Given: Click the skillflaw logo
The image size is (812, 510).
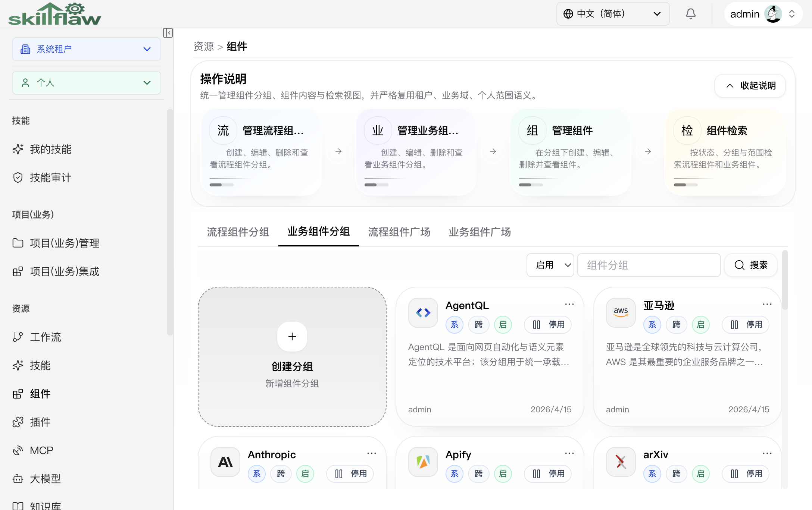Looking at the screenshot, I should [54, 14].
